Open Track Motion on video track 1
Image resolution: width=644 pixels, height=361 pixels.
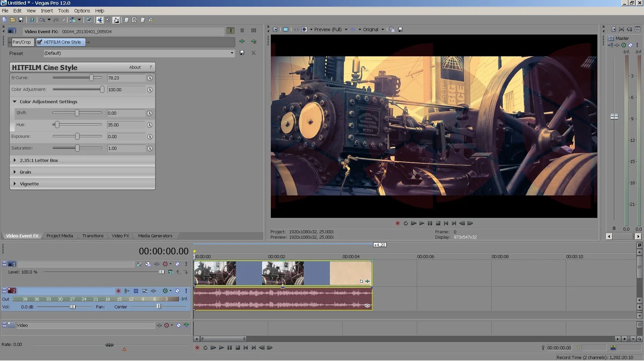coord(148,264)
